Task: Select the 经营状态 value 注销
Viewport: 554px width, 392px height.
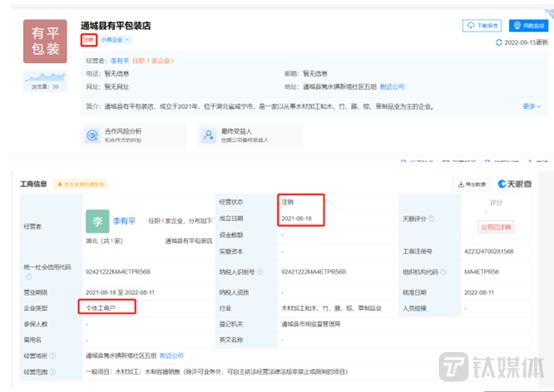Action: pyautogui.click(x=288, y=202)
